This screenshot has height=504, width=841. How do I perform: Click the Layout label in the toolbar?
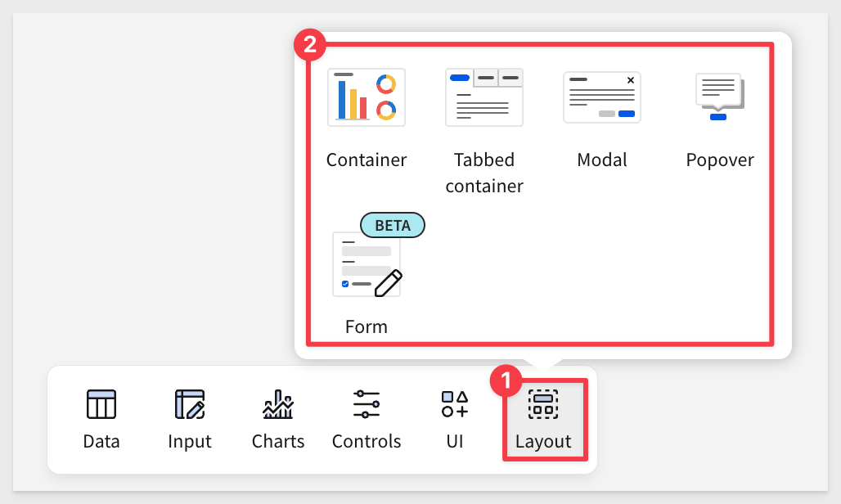(x=543, y=441)
